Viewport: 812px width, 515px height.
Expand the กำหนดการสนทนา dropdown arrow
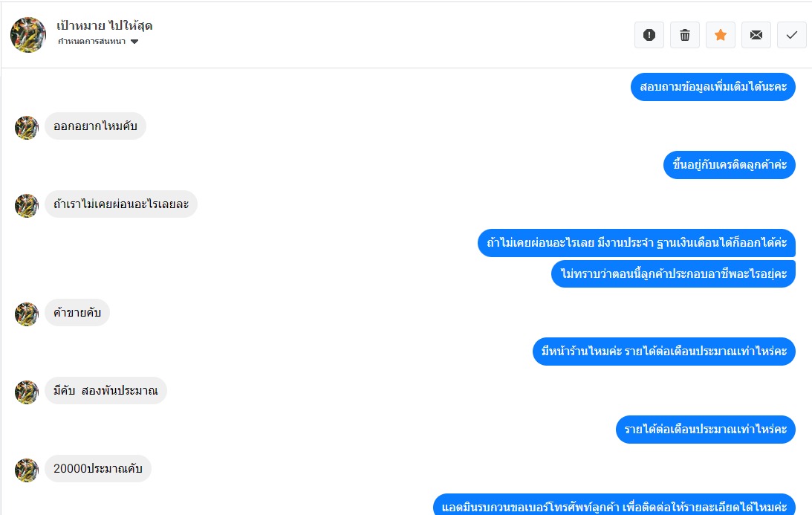134,42
